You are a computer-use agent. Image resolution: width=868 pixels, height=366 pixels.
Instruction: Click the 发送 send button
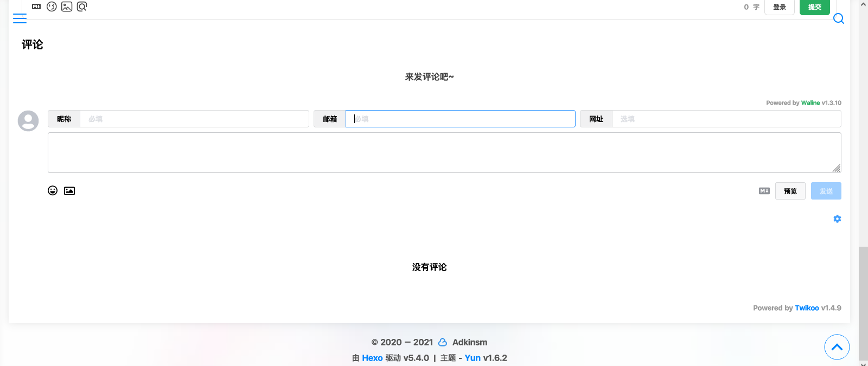click(826, 191)
